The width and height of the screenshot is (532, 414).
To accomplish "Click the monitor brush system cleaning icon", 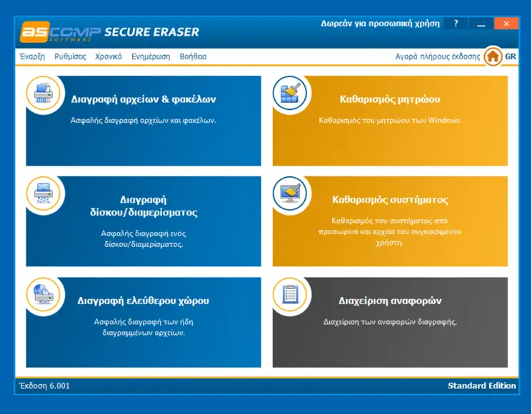I will click(x=290, y=193).
